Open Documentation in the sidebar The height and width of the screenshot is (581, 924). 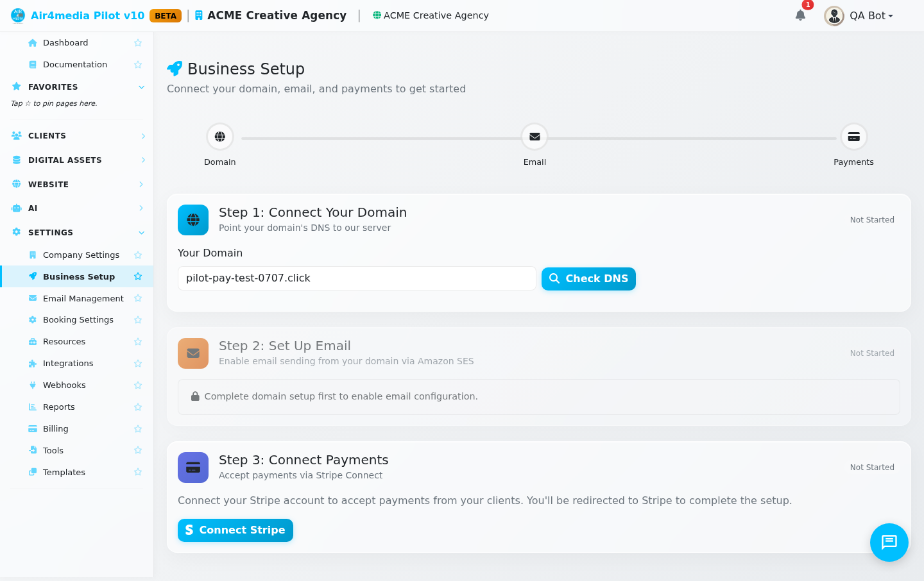point(75,65)
